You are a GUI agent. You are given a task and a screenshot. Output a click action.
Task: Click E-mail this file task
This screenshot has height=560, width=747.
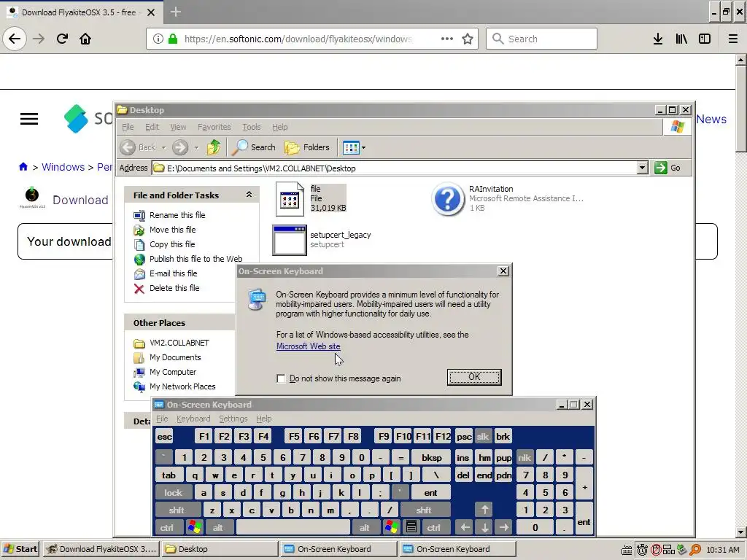(x=174, y=274)
